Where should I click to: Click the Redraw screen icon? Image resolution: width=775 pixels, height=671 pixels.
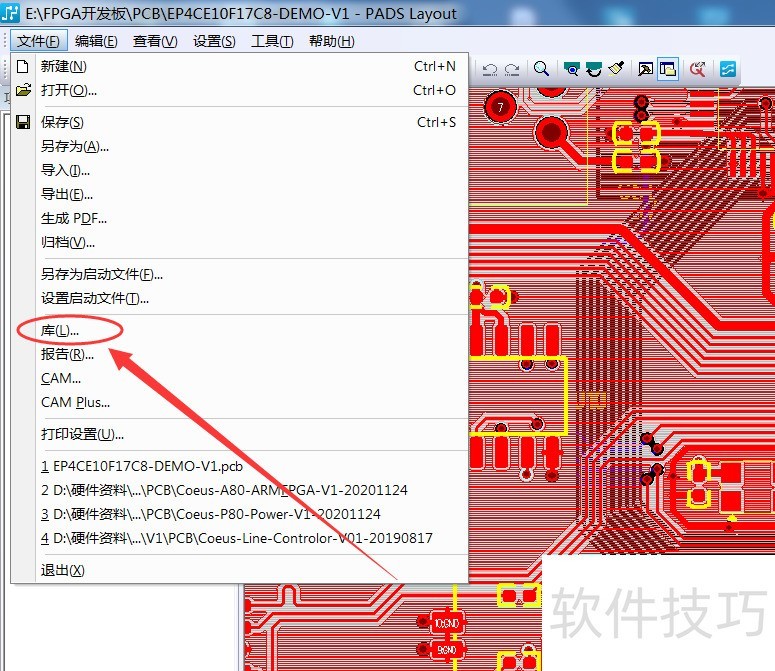(594, 69)
